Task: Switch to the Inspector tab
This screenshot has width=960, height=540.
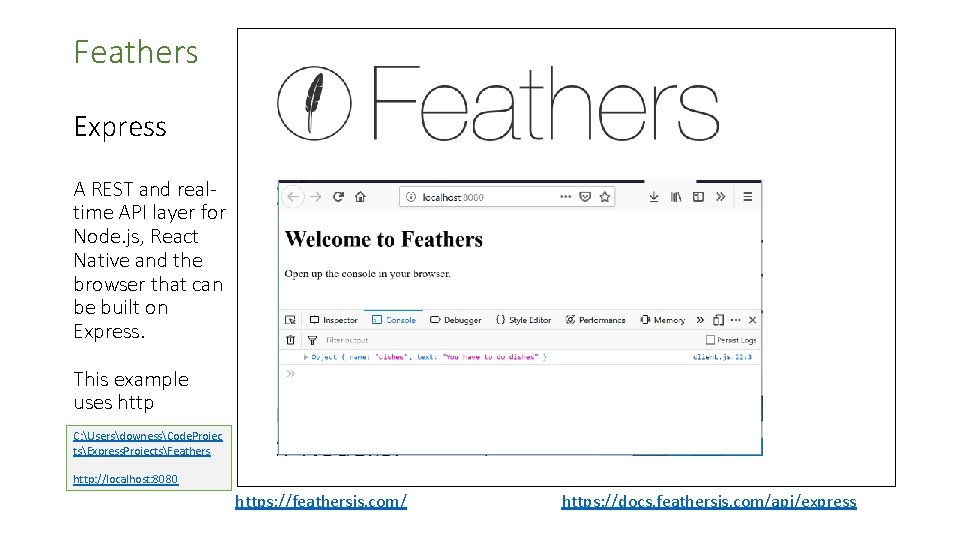Action: 334,320
